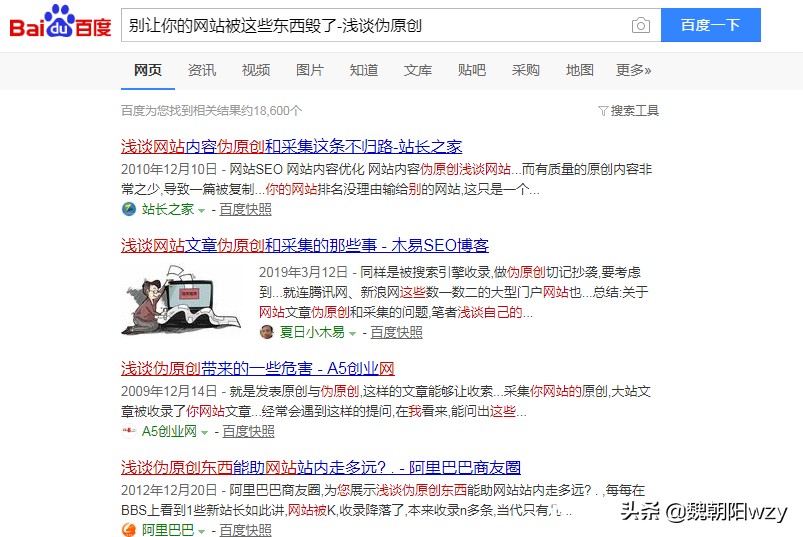The height and width of the screenshot is (537, 803).
Task: Switch to the 地图 tab
Action: pyautogui.click(x=580, y=70)
